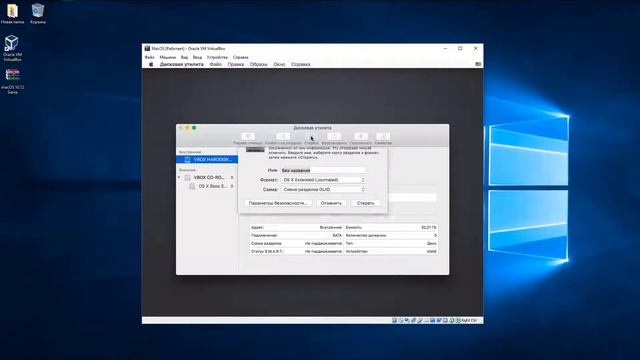The height and width of the screenshot is (360, 640).
Task: Open the Apple logo menu
Action: pyautogui.click(x=151, y=64)
